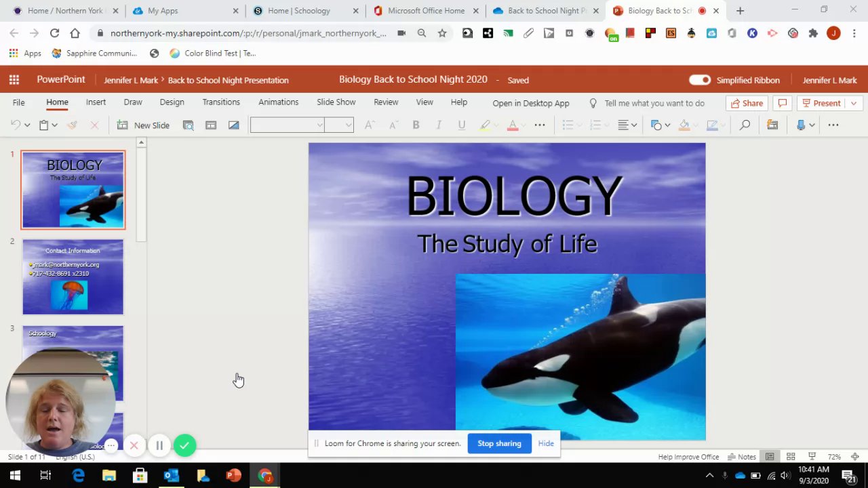Click the Loom pause recording button

(x=159, y=445)
